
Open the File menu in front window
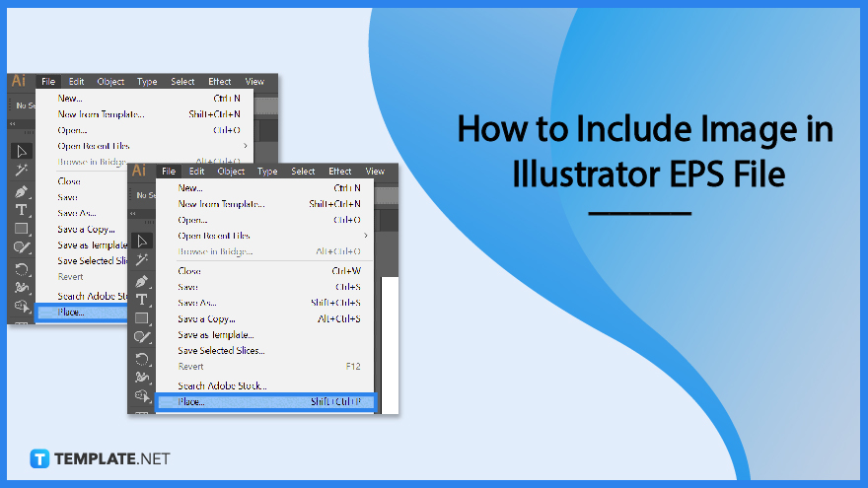(169, 172)
